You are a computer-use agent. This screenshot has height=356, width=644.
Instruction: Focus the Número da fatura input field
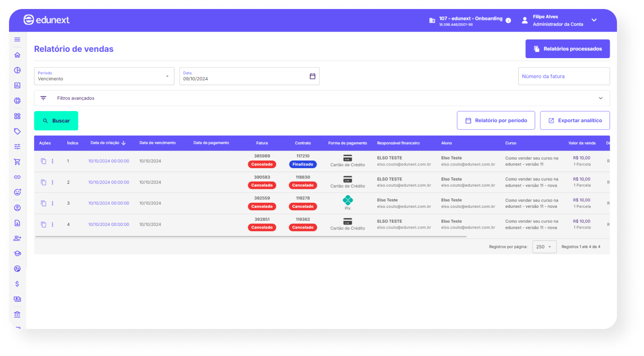(x=563, y=76)
